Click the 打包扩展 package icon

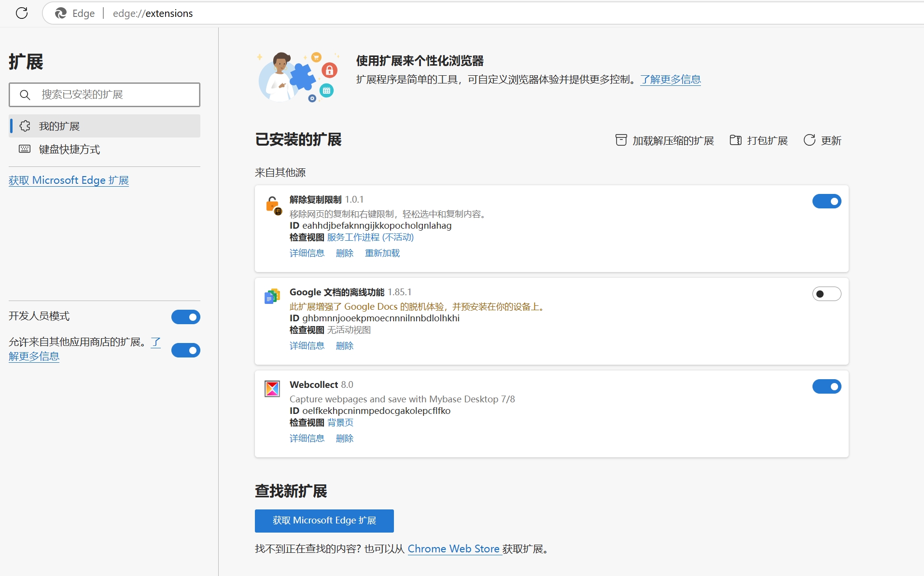[735, 140]
